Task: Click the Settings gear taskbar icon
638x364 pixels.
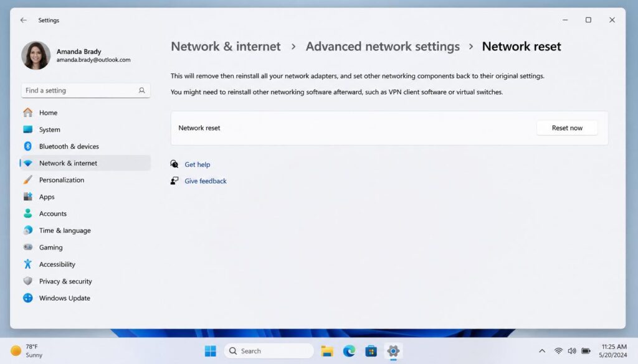Action: [x=393, y=350]
